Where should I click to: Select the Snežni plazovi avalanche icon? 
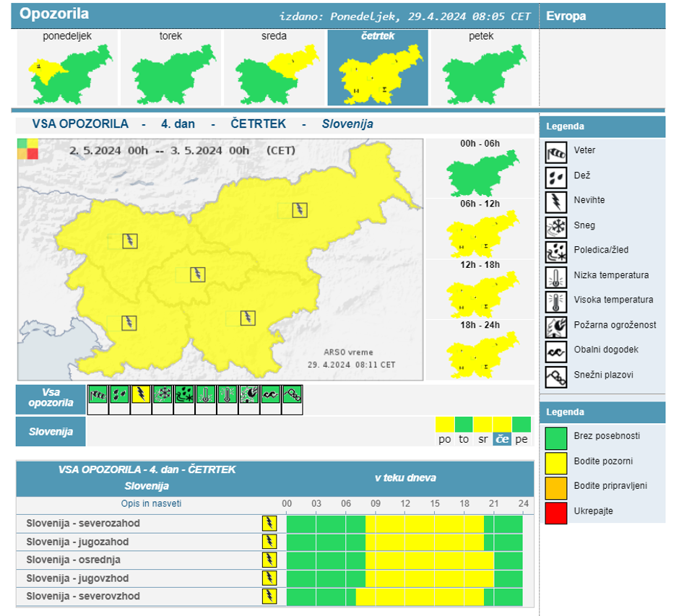pos(555,376)
